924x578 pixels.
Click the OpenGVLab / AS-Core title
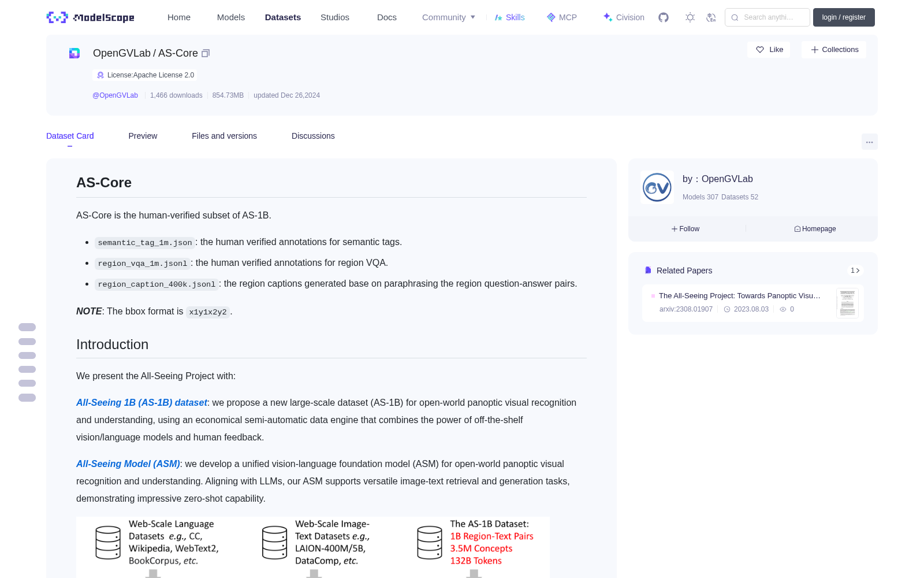146,53
